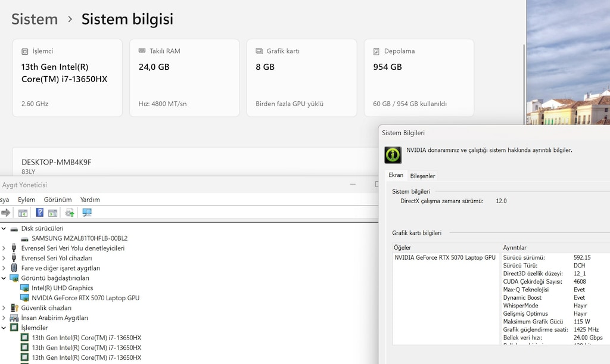
Task: Open the İşlemci info card
Action: tap(67, 78)
